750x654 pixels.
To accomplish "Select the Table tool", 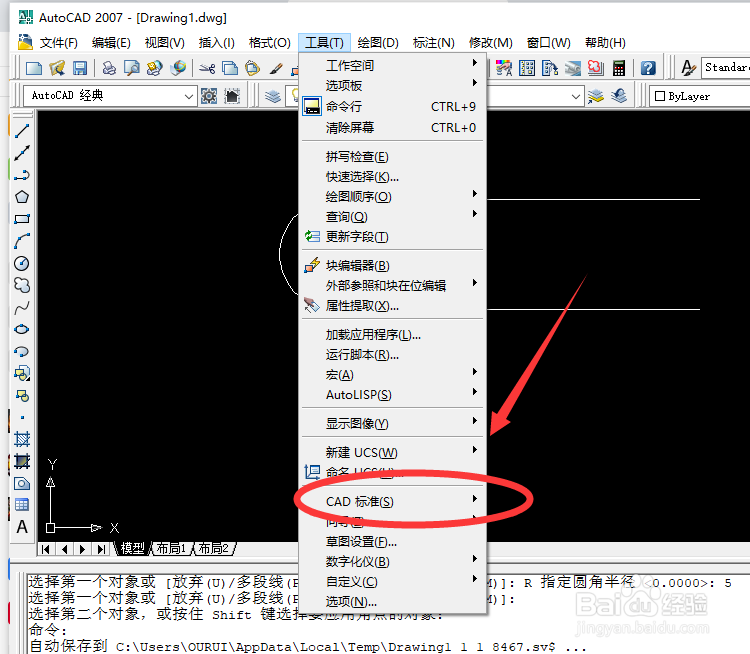I will point(22,505).
